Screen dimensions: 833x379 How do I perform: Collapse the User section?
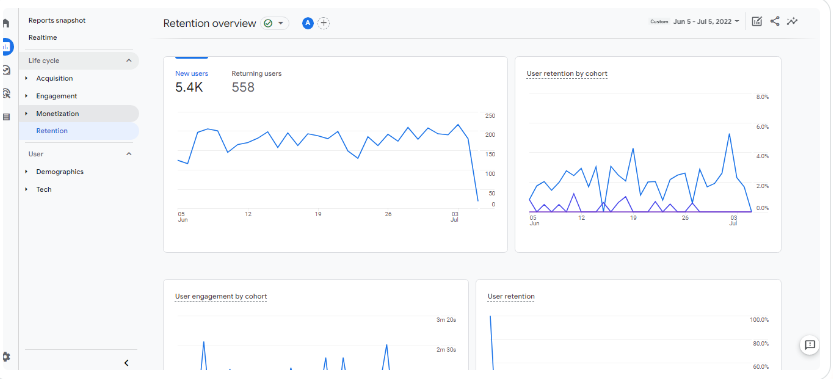point(129,154)
